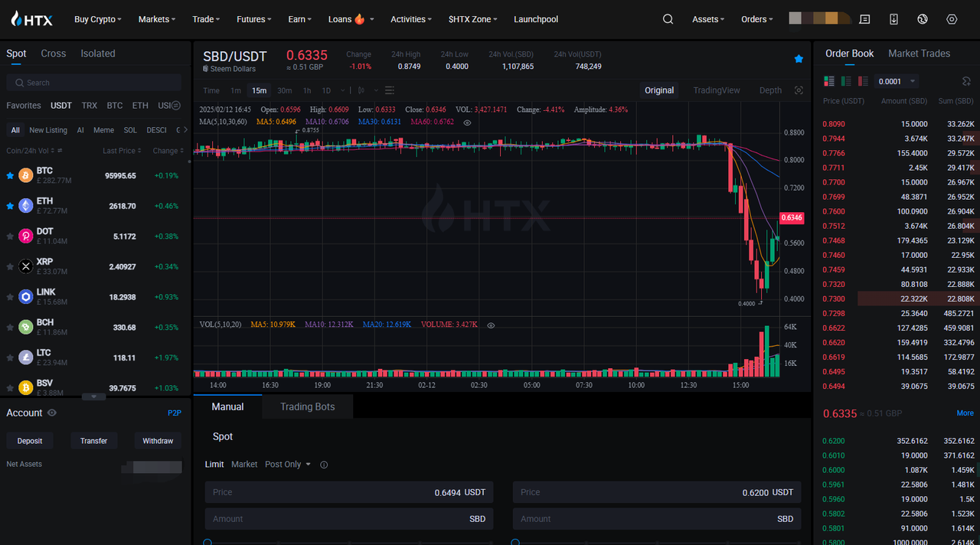This screenshot has height=545, width=980.
Task: Sort coin list by Change
Action: point(168,151)
